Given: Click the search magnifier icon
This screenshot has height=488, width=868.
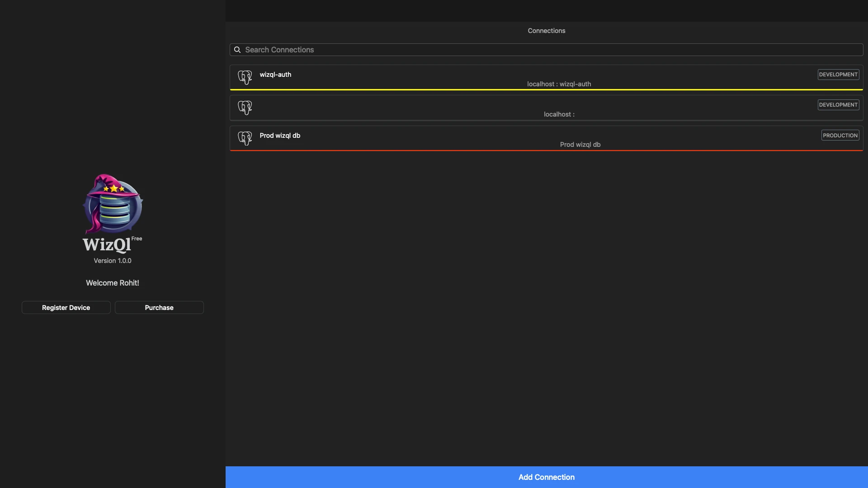Looking at the screenshot, I should click(x=237, y=50).
